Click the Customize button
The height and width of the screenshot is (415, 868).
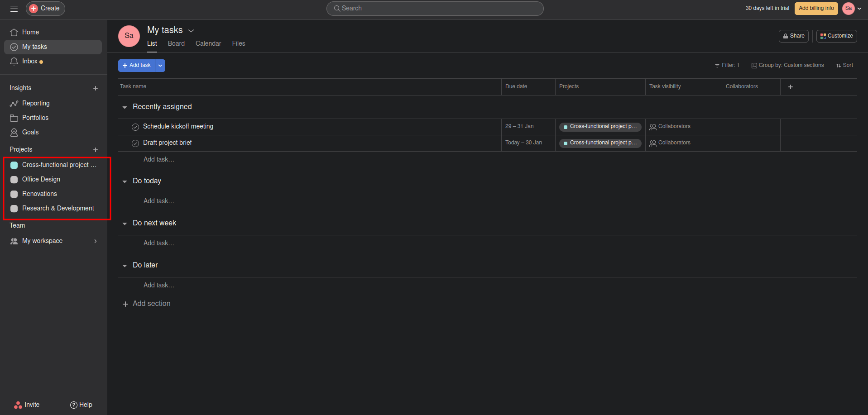click(836, 36)
